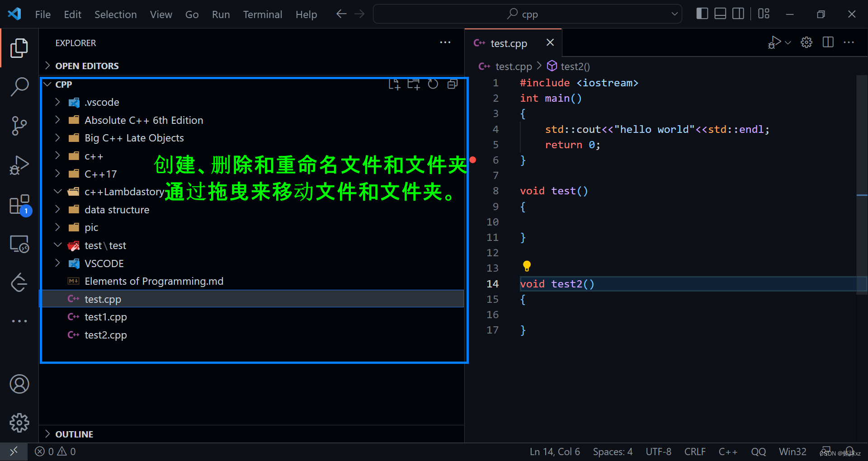The width and height of the screenshot is (868, 461).
Task: Expand the .vscode folder
Action: point(57,102)
